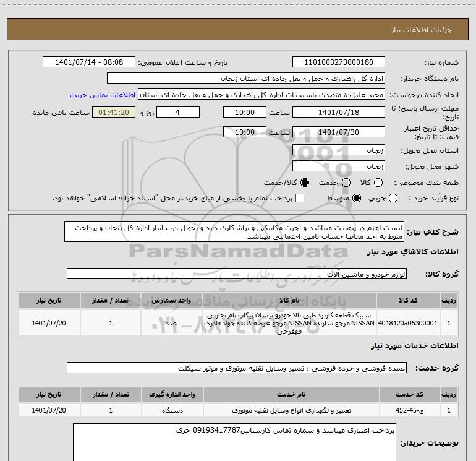Click the استان محل تحویل field زنجان
476x461 pixels.
pos(339,150)
